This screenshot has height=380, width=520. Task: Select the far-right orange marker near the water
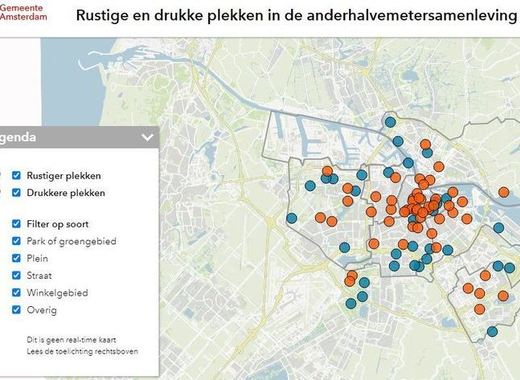click(x=504, y=192)
